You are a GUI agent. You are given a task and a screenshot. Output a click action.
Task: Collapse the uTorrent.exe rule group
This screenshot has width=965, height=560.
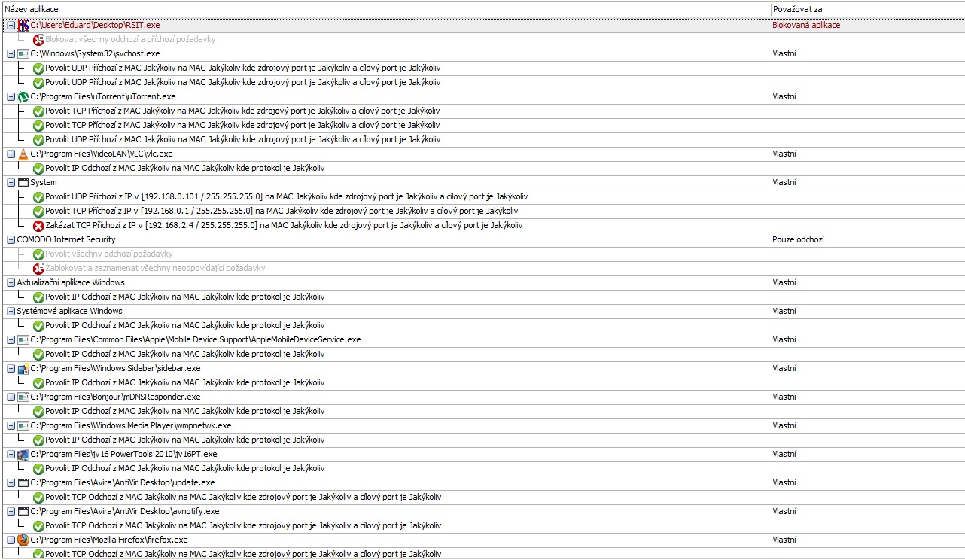[x=11, y=96]
